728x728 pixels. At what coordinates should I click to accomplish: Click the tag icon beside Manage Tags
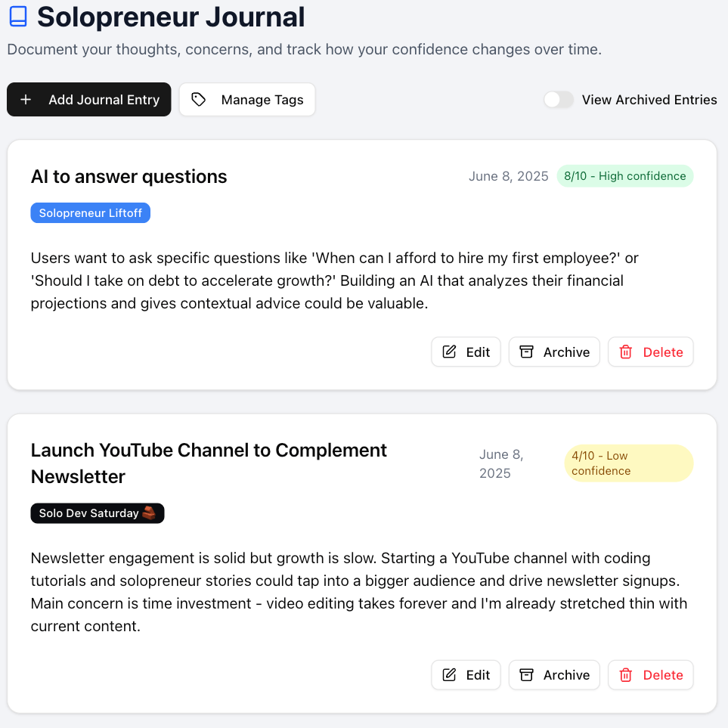coord(199,99)
